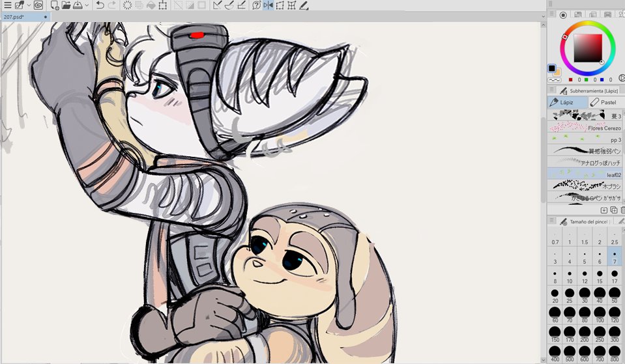Click the Clip Studio spiral launcher icon
625x364 pixels.
coord(38,5)
